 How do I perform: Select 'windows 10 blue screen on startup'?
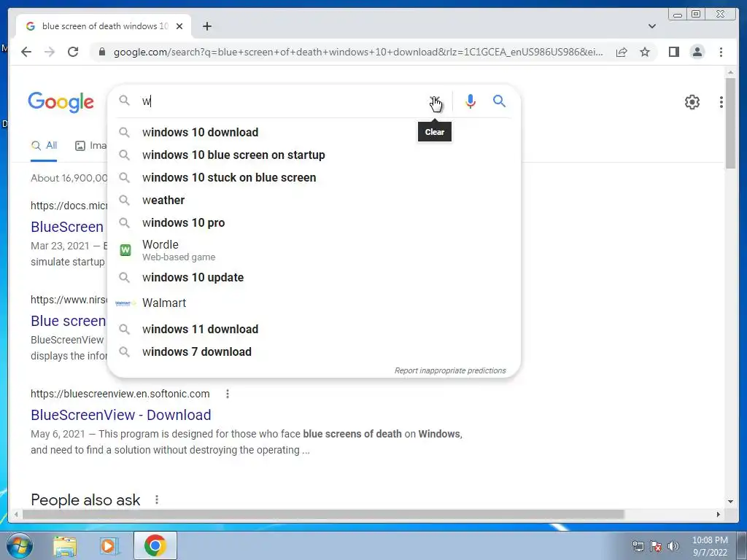click(x=314, y=155)
